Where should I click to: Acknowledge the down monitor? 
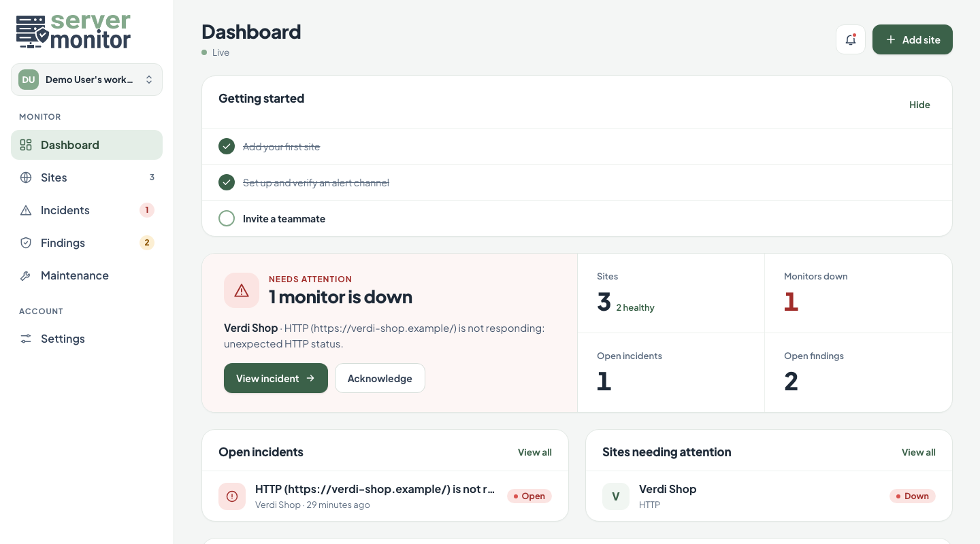click(380, 378)
